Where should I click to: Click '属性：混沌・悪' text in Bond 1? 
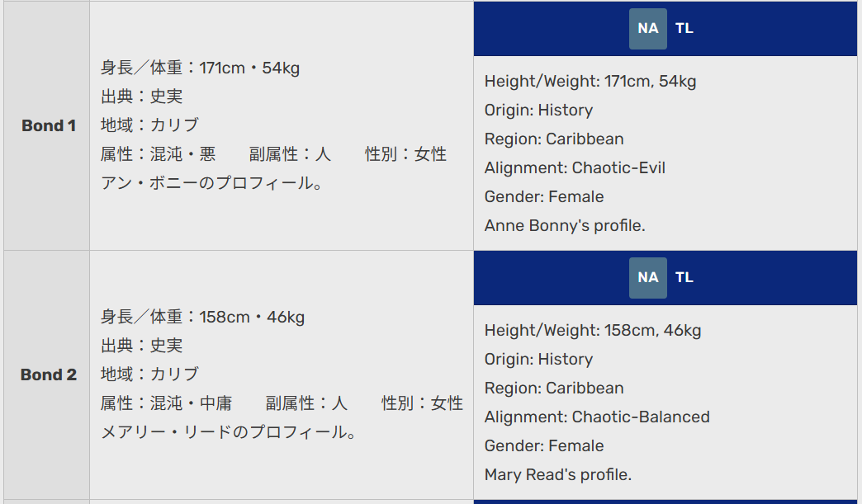(159, 154)
